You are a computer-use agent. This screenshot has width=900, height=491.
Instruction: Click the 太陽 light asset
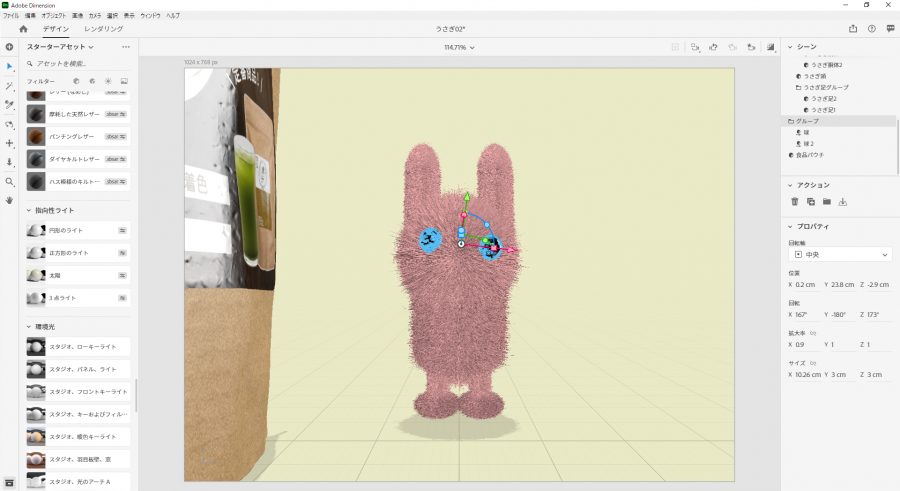click(x=56, y=275)
